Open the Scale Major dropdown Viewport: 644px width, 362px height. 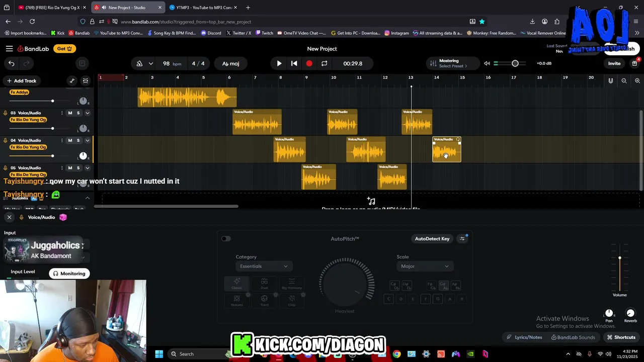point(425,266)
